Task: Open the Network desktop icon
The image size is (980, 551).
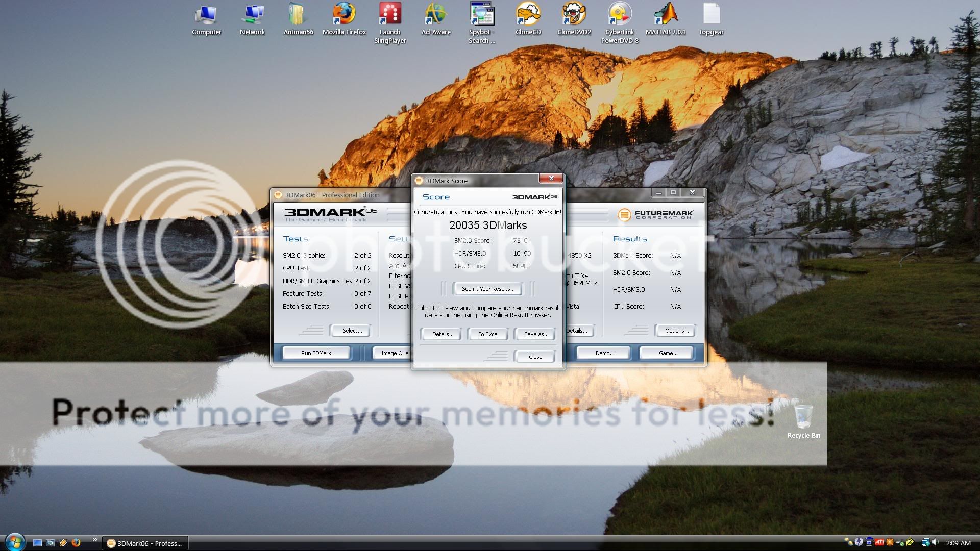Action: (252, 20)
